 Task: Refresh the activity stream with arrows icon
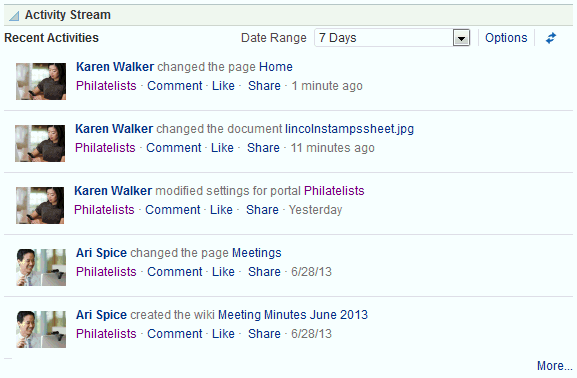pos(551,38)
